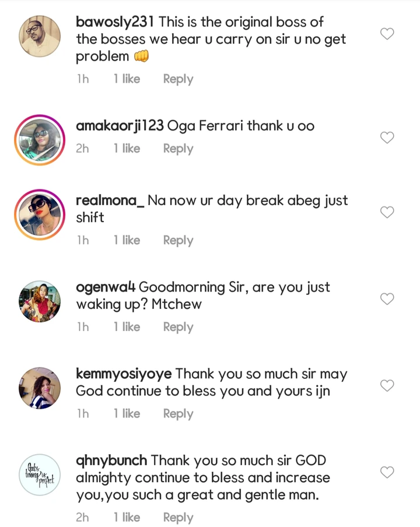Tap the heart on amakaorji123's comment
Image resolution: width=420 pixels, height=527 pixels.
387,138
